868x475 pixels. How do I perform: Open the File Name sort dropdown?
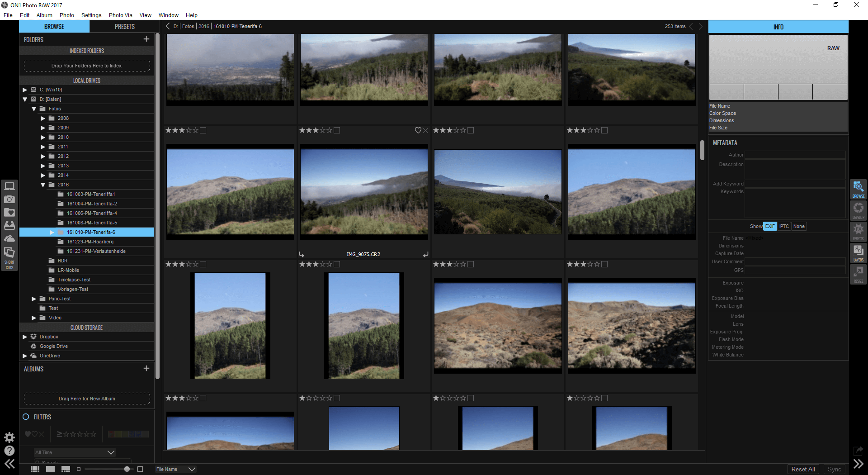[175, 469]
